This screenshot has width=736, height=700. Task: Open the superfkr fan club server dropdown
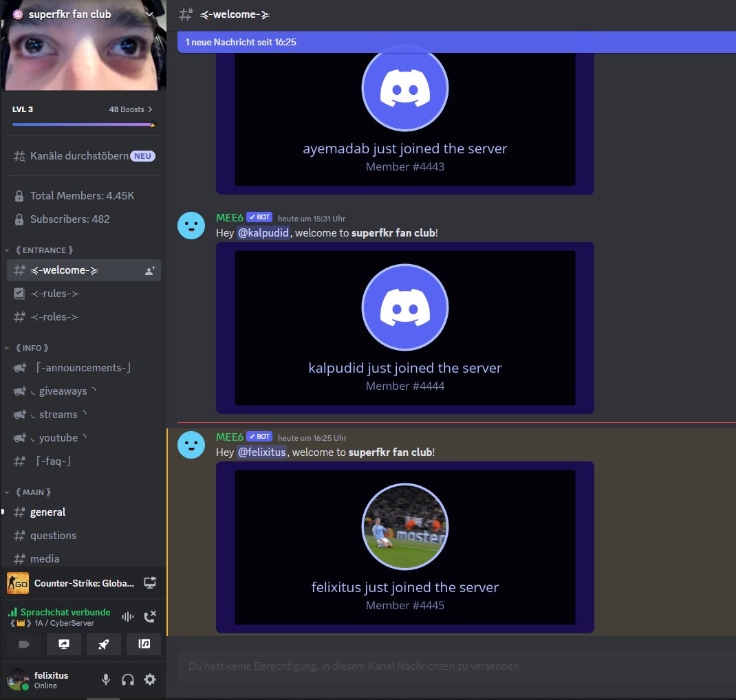click(x=149, y=14)
